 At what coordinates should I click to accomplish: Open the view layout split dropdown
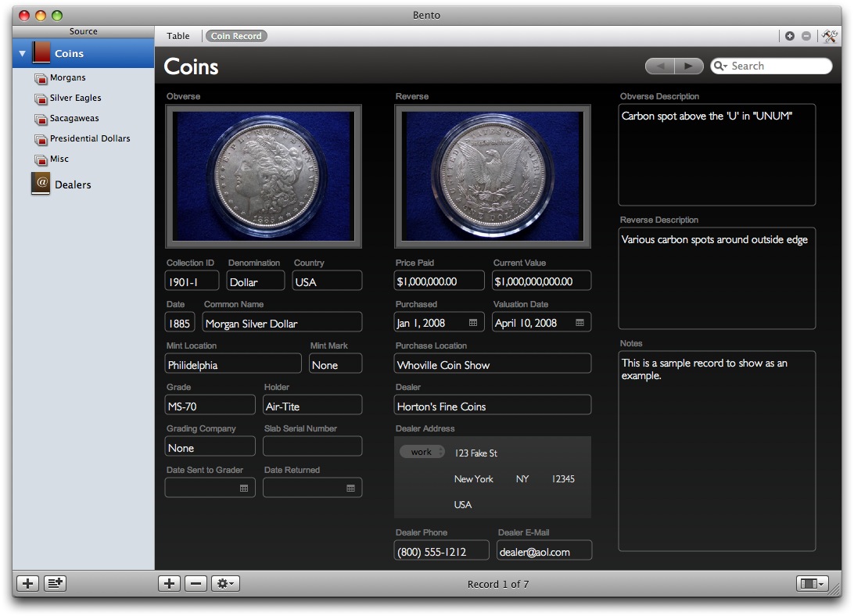click(x=812, y=584)
